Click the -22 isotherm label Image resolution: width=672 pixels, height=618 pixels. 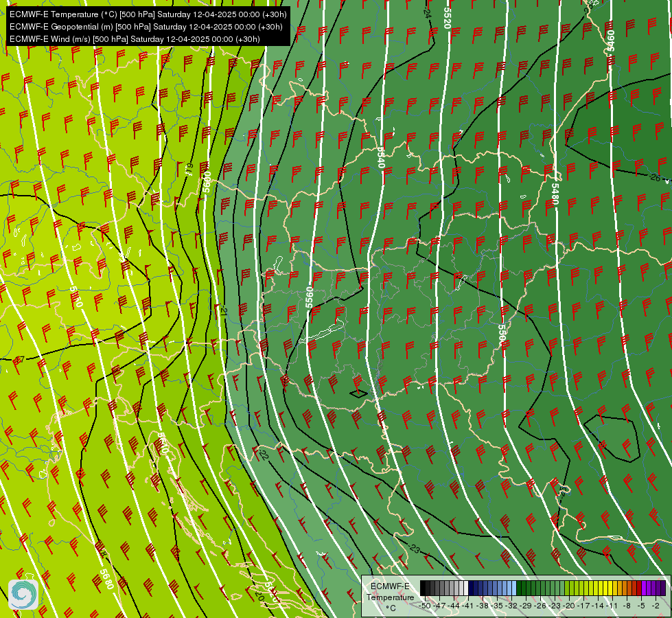(264, 455)
